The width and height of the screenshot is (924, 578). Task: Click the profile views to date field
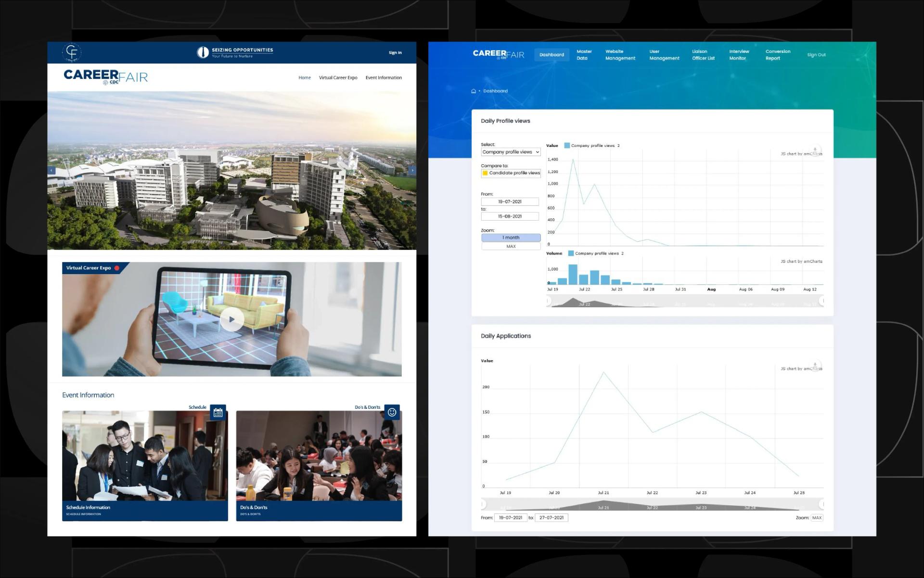tap(510, 217)
